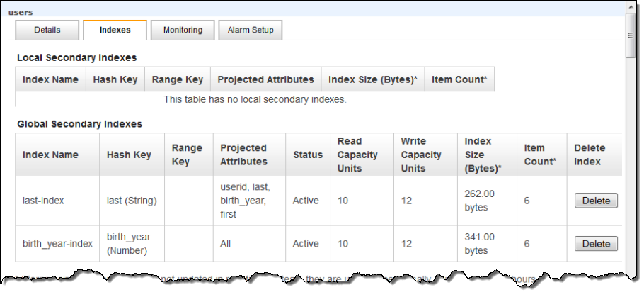Click the Hash Key header in Local Secondary Indexes
Viewport: 644px width, 297px height.
[115, 79]
